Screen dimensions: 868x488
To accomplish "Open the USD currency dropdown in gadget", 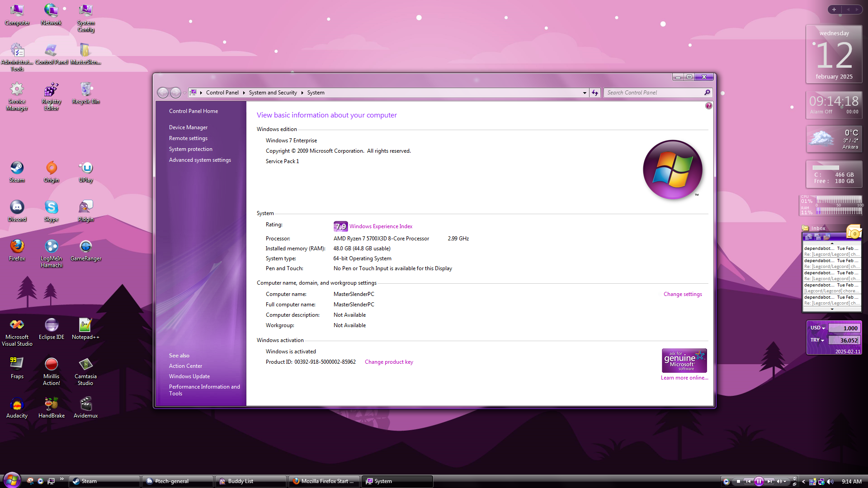I will [x=817, y=328].
